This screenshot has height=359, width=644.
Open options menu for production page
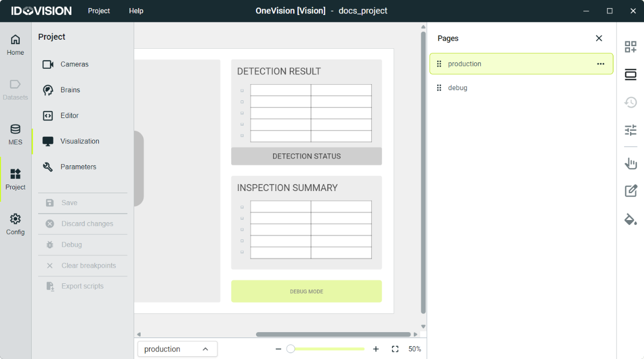pyautogui.click(x=601, y=64)
